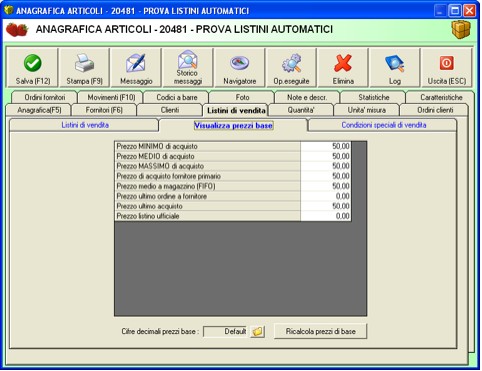Click the Elimina red X button
Viewport: 482px width, 371px height.
343,68
